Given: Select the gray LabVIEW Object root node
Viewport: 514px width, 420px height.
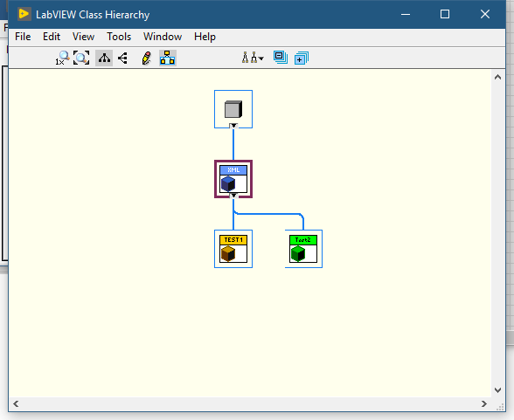Looking at the screenshot, I should 233,109.
